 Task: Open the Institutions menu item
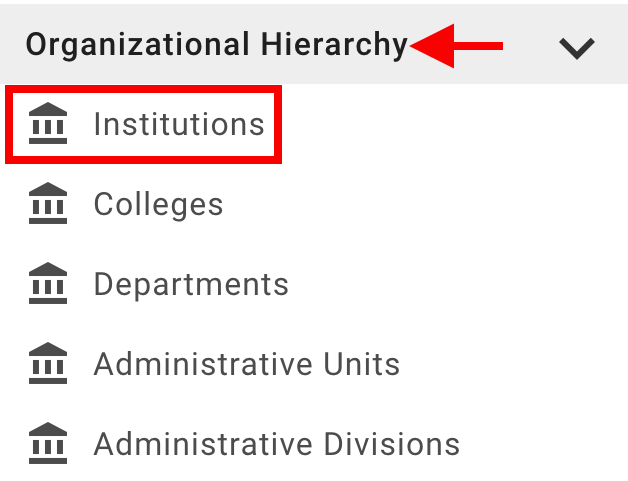coord(179,125)
